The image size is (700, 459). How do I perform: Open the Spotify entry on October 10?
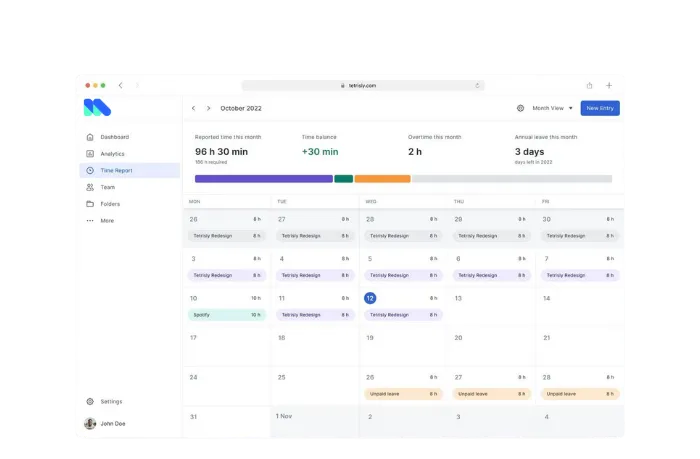point(226,314)
